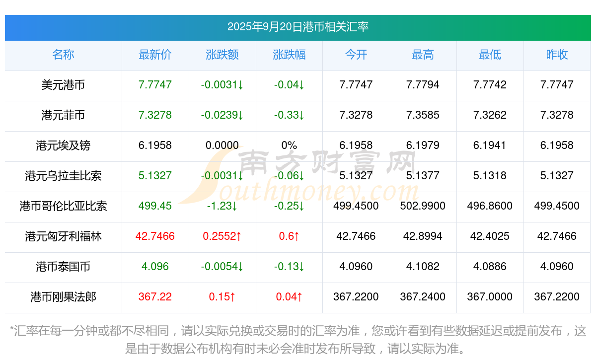This screenshot has width=596, height=364.
Task: Click the change amount -0.0239↓
Action: pyautogui.click(x=223, y=115)
